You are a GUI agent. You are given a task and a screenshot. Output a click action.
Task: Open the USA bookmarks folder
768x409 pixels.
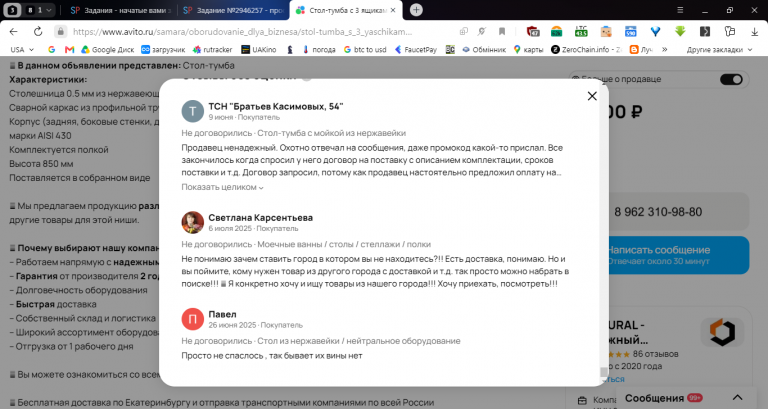click(x=22, y=49)
